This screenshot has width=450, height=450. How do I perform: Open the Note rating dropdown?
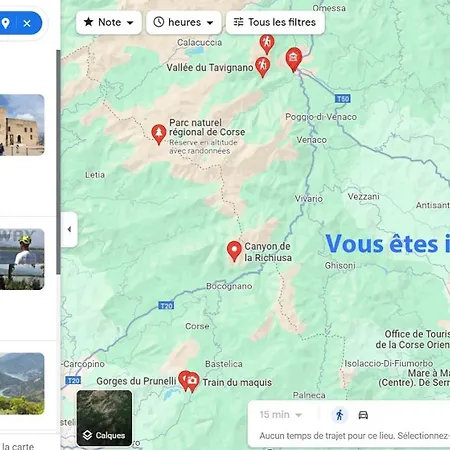pyautogui.click(x=109, y=22)
